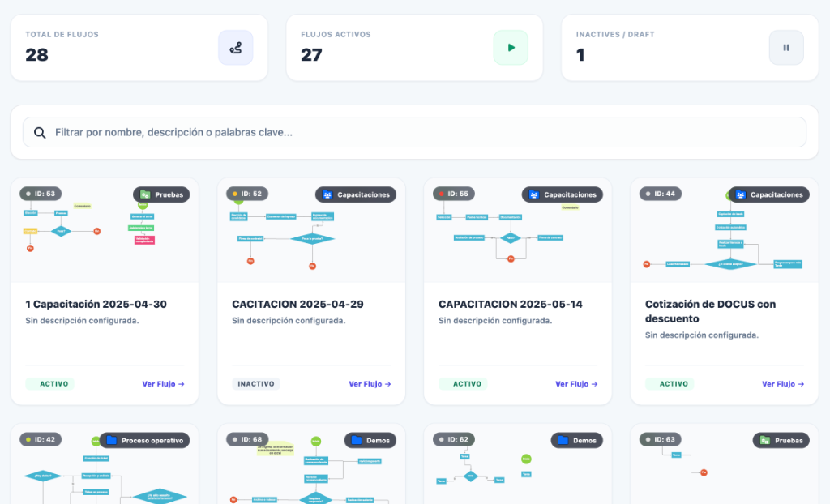This screenshot has width=830, height=504.
Task: Click the Demos badge on ID 62 card
Action: coord(576,440)
